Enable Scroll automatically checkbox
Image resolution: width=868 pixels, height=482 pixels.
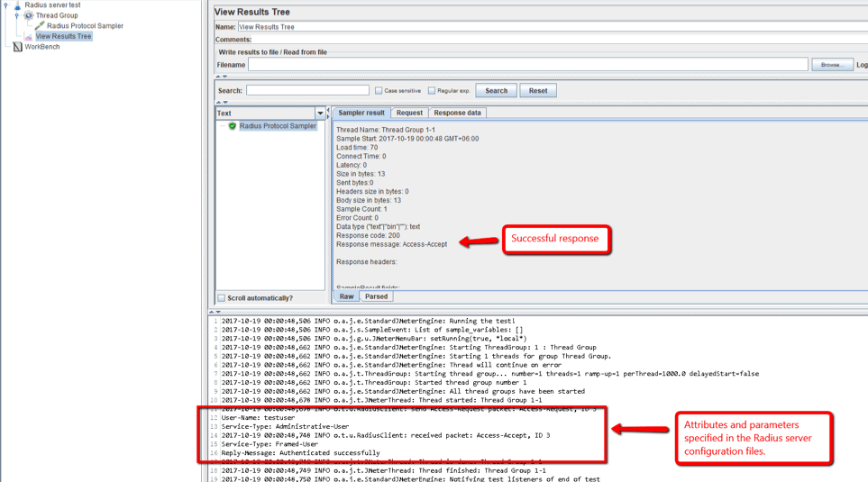tap(222, 298)
